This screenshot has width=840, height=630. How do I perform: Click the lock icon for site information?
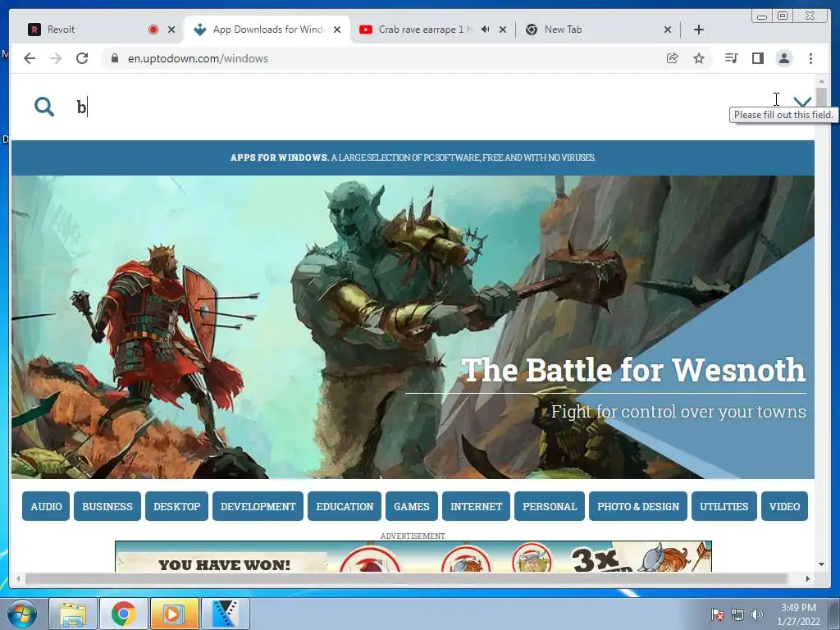pos(114,58)
